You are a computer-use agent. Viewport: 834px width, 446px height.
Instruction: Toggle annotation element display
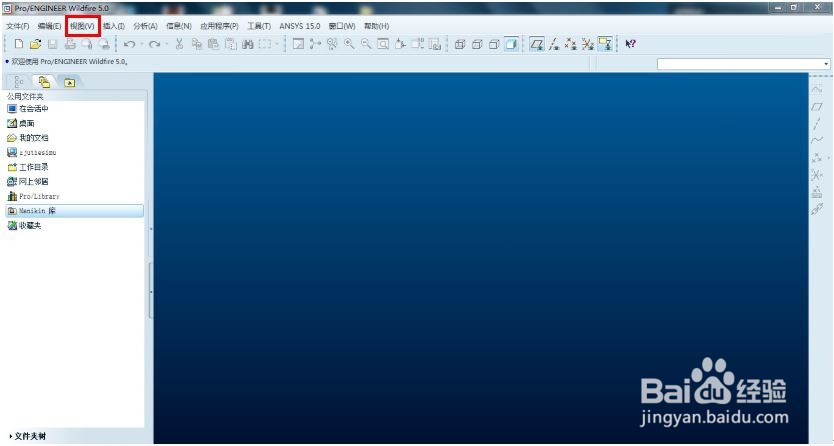(x=605, y=44)
